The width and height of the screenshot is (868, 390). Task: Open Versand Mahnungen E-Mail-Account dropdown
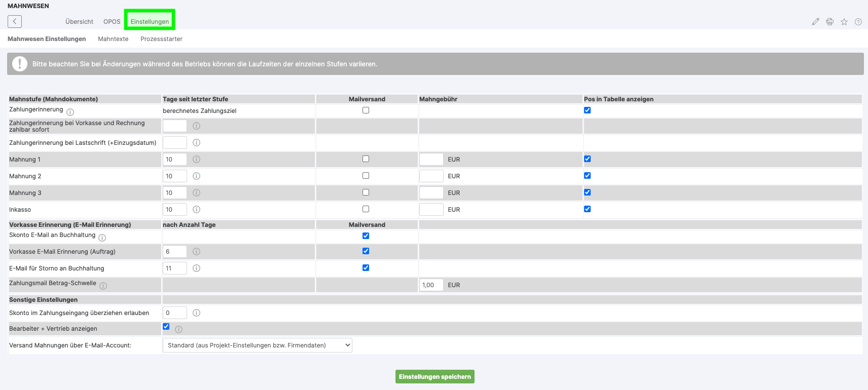click(x=257, y=345)
